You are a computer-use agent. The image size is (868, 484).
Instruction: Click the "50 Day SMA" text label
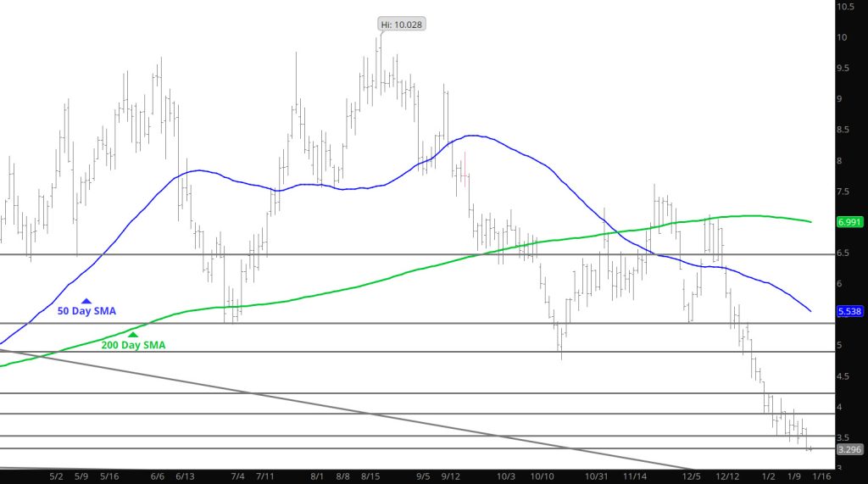[86, 311]
